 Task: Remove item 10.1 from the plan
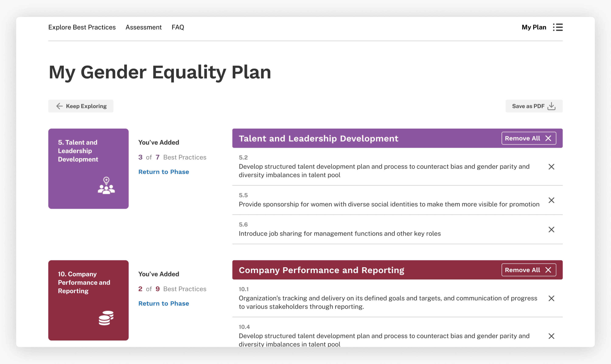551,299
